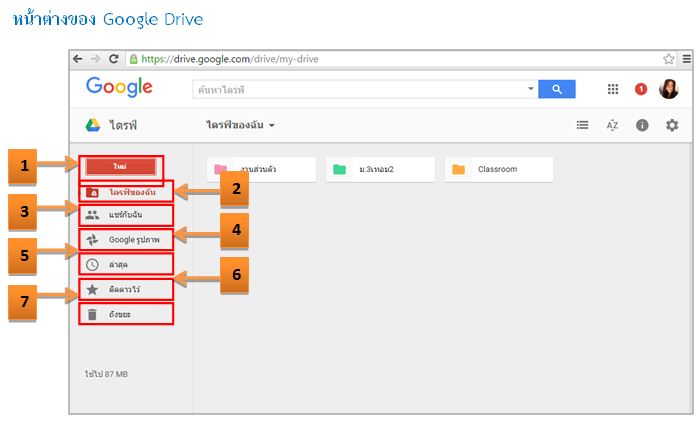Click the browser forward arrow
The width and height of the screenshot is (700, 421).
coord(96,59)
